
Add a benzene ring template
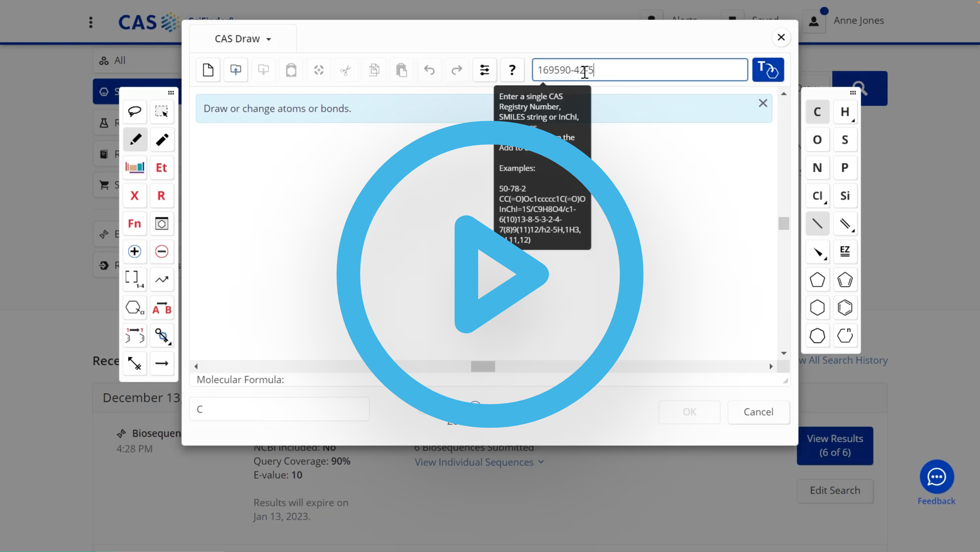pyautogui.click(x=845, y=307)
